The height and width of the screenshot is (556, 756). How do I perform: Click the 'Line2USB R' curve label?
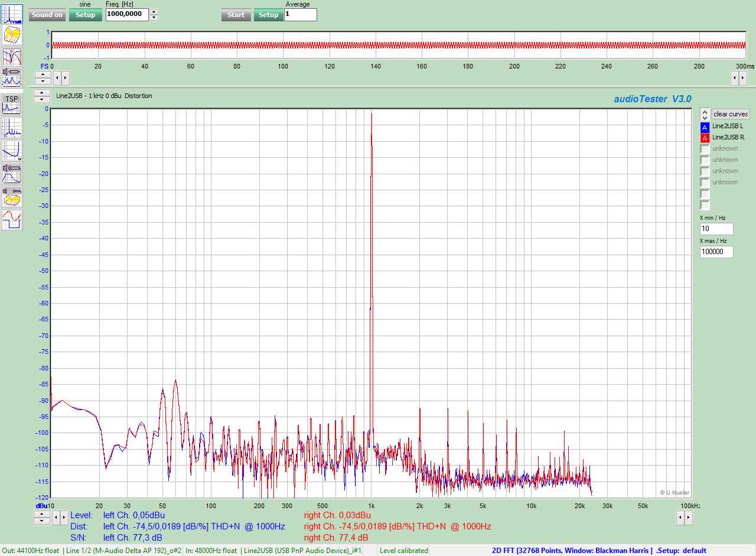(x=728, y=138)
